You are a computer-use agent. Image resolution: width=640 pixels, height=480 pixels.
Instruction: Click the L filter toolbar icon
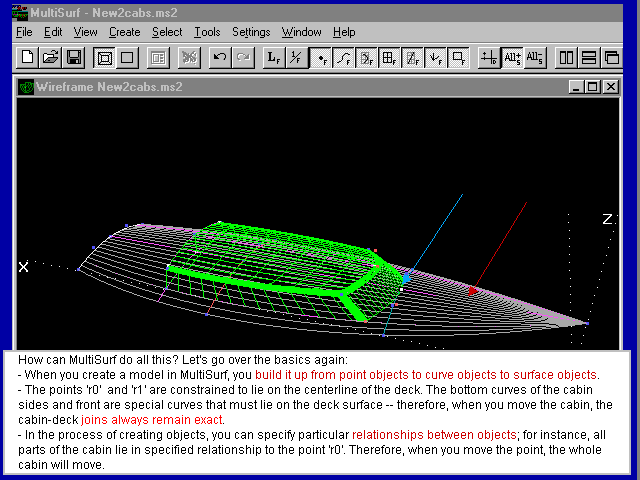click(x=274, y=58)
